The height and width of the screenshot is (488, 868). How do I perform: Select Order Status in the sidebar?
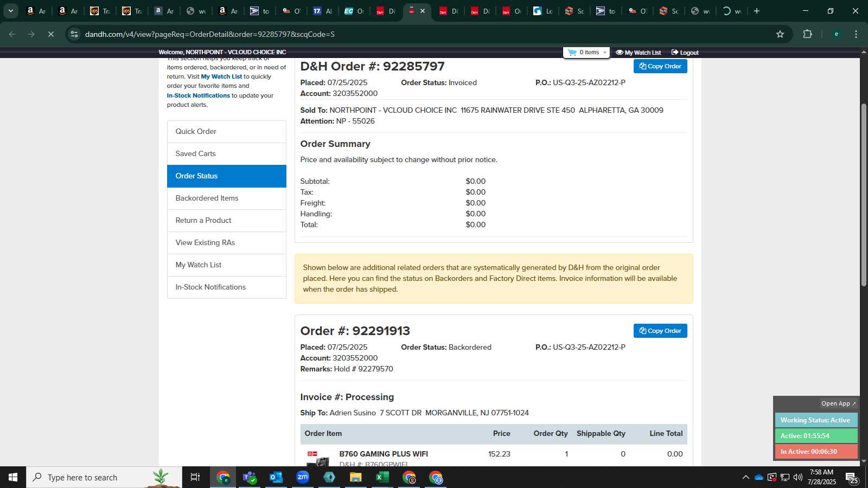(x=227, y=176)
